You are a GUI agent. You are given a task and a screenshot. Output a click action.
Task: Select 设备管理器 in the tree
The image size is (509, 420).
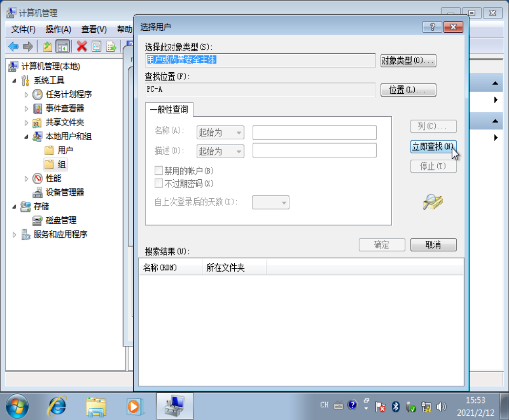pyautogui.click(x=64, y=192)
